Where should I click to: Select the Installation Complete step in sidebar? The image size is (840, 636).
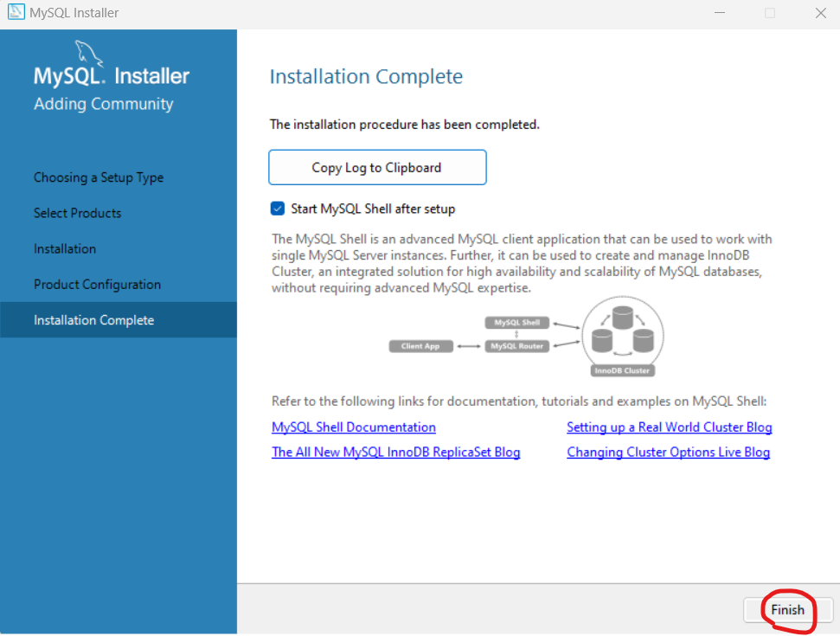pos(119,320)
